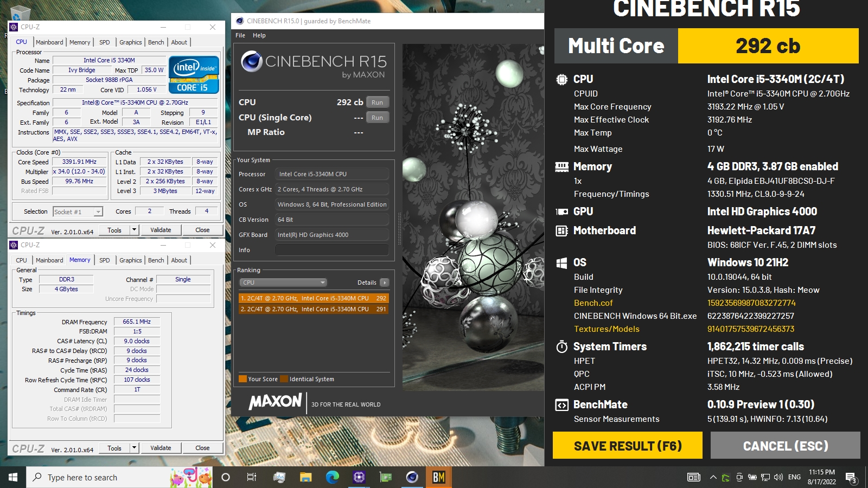Open the CPU ranking dropdown in Cinebench
Screen dimensions: 868x488
[283, 282]
